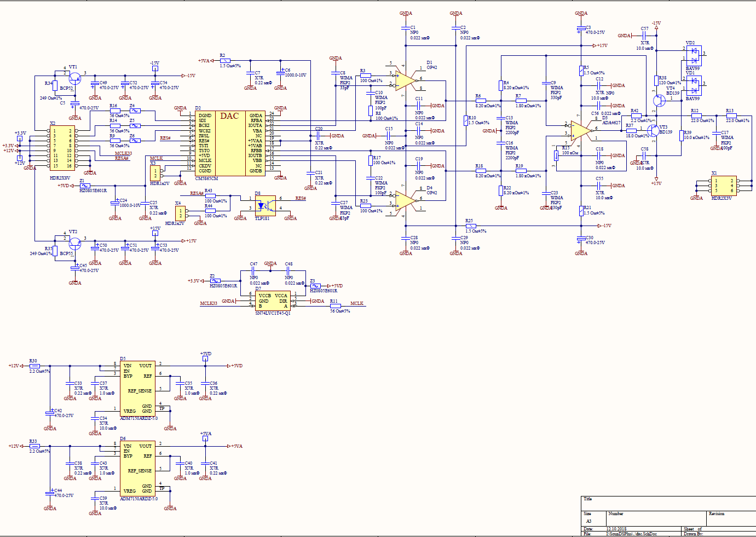Click the VT3 BD139 transistor symbol
This screenshot has width=756, height=537.
point(653,131)
